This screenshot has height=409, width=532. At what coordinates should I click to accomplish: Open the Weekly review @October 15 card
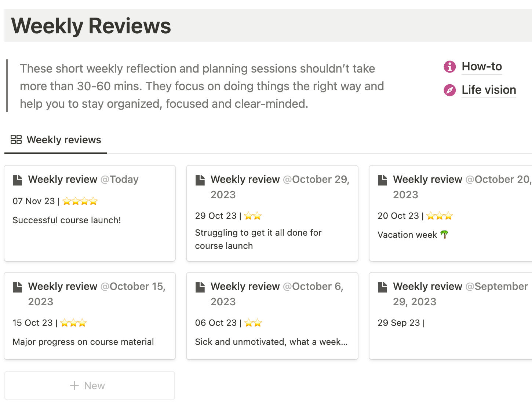point(90,315)
